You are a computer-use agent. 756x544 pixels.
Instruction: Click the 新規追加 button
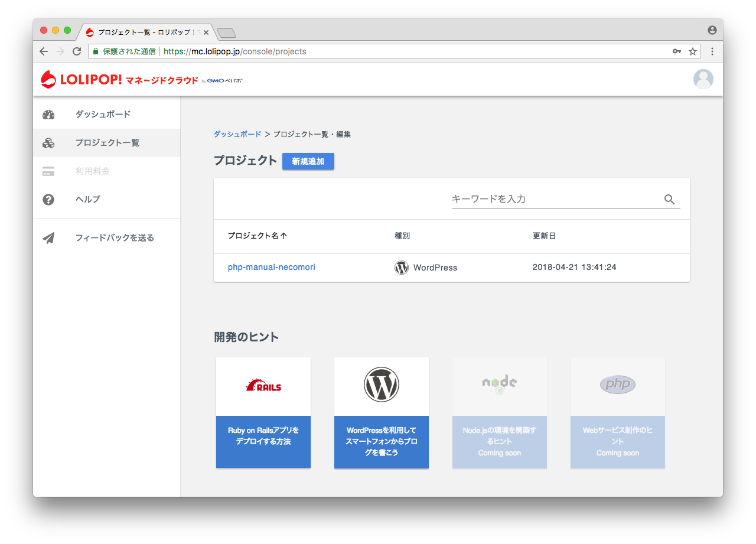point(308,161)
